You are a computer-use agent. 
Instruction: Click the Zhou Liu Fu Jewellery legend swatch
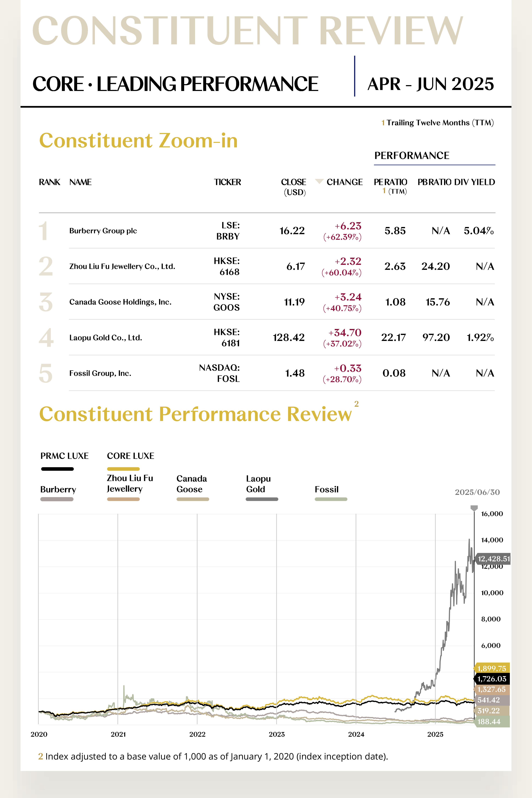[123, 499]
